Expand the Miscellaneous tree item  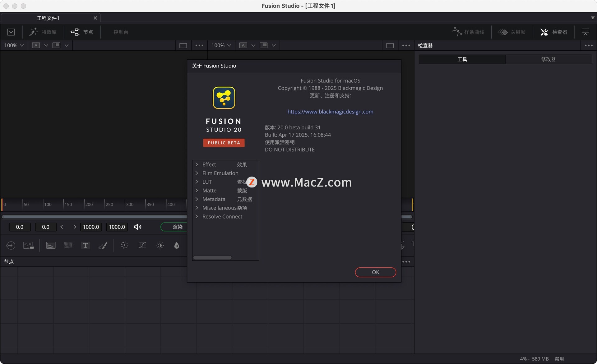coord(197,208)
